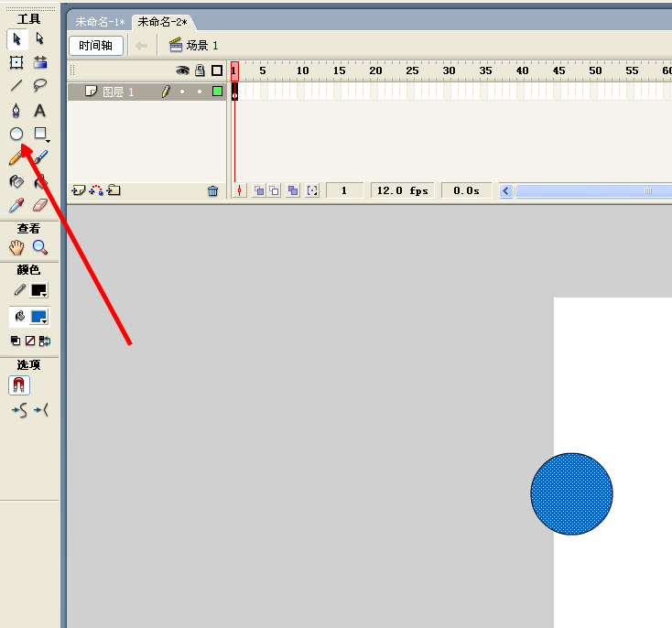This screenshot has height=628, width=672.
Task: Click the fill color paint bucket icon
Action: coord(19,317)
